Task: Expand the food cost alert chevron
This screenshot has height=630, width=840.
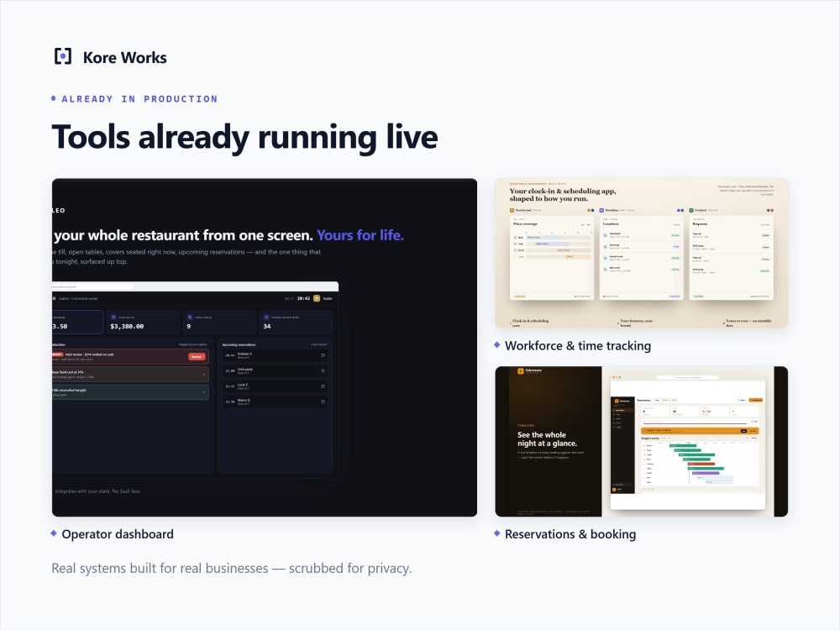Action: [x=203, y=375]
